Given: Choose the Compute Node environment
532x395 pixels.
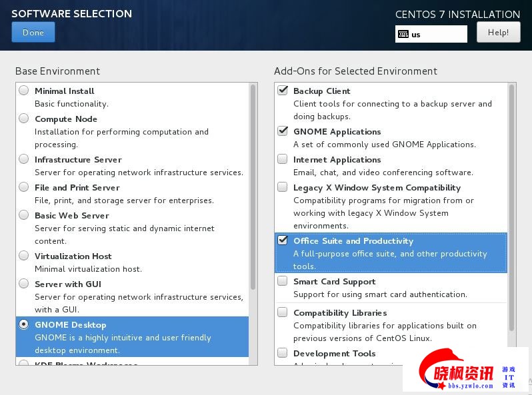Looking at the screenshot, I should pos(24,119).
